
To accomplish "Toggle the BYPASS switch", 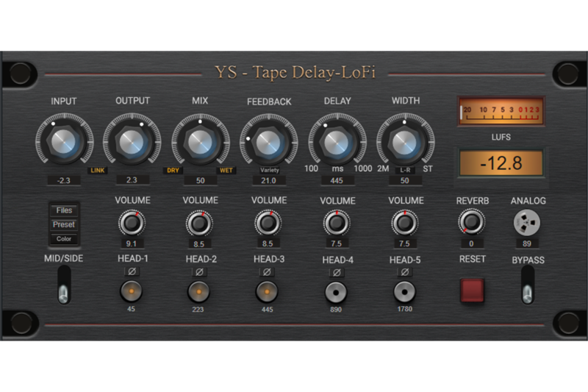I will [x=527, y=285].
